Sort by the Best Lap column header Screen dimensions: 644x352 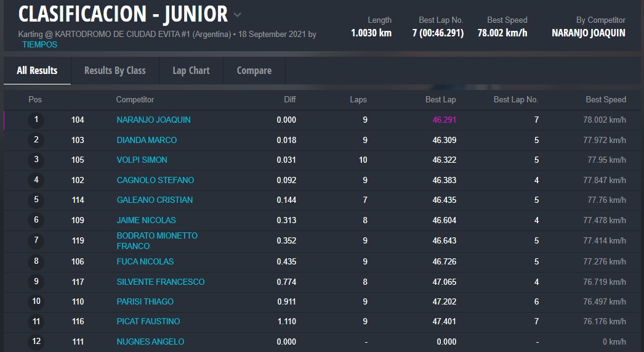pos(440,99)
